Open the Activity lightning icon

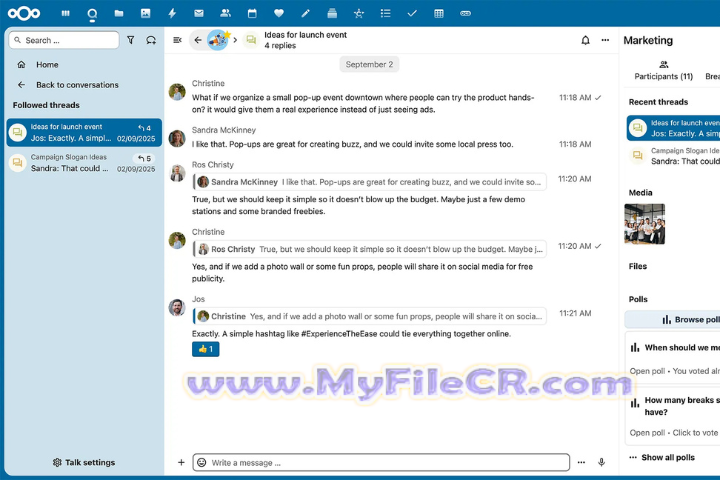pyautogui.click(x=172, y=13)
